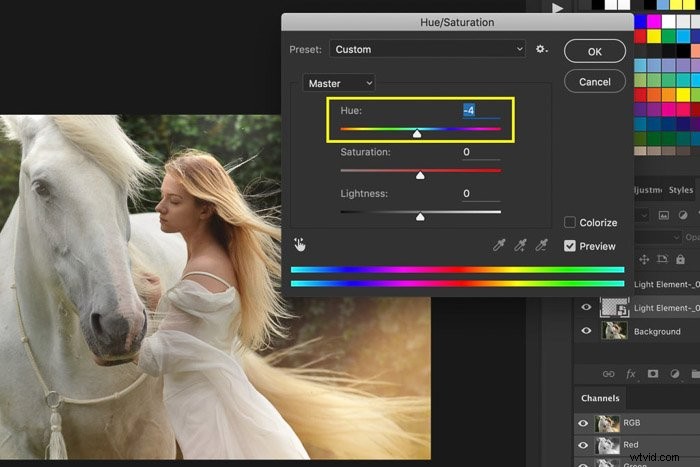700x467 pixels.
Task: Pick the lightest tan swatch
Action: coord(640,151)
